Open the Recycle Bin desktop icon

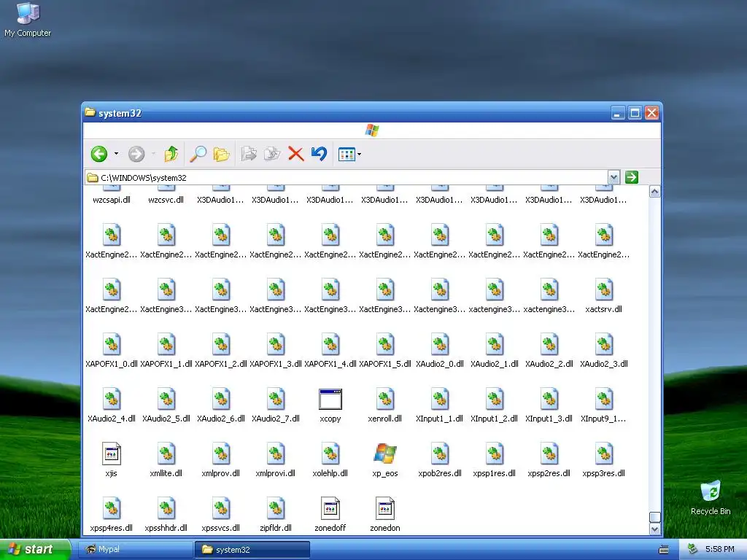(711, 498)
